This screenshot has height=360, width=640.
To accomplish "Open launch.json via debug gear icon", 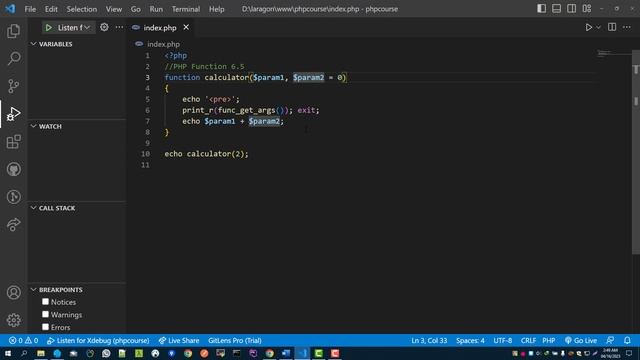I will point(104,27).
